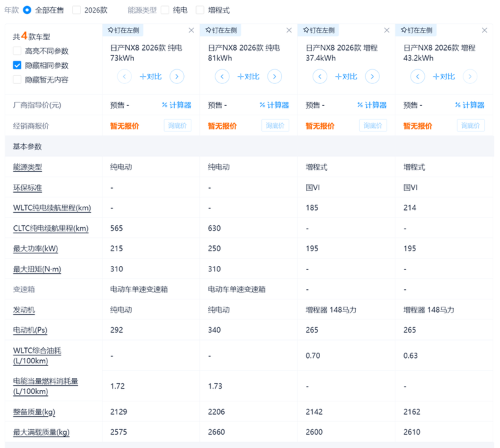Click 询底价 for 纯电 73kWh model
500x448 pixels.
point(177,126)
